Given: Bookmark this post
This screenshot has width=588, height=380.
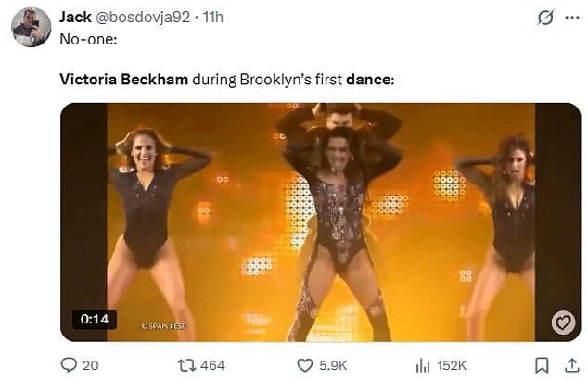Looking at the screenshot, I should click(543, 365).
